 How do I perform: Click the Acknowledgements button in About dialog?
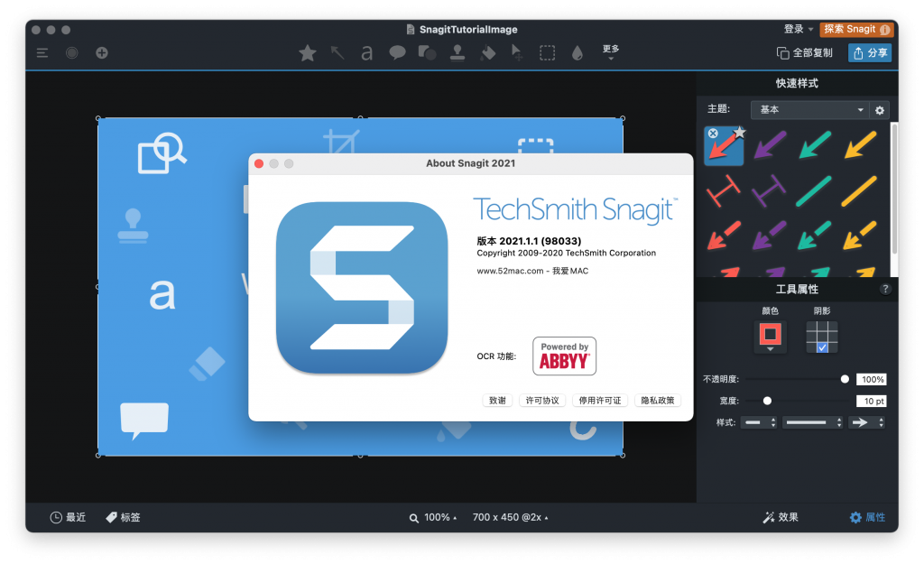click(x=497, y=401)
